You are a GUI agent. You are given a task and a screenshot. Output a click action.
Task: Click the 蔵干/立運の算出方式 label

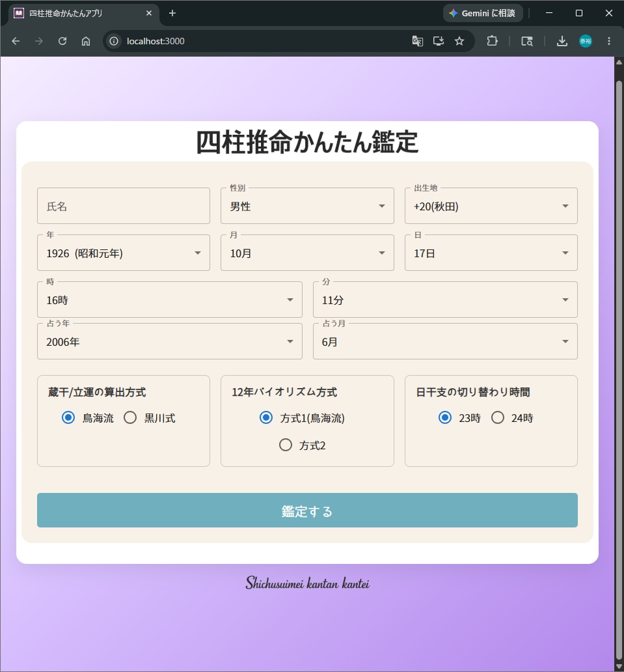click(97, 392)
